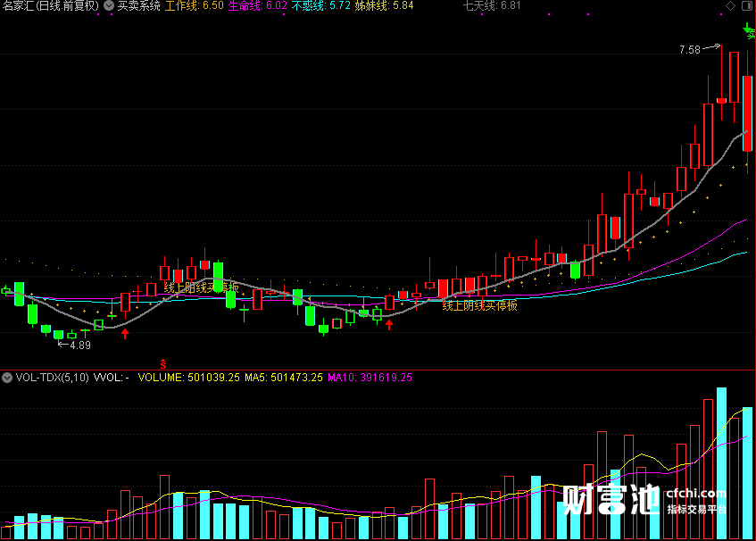Select the 姊妹线: 5.84 legend value
This screenshot has height=541, width=756.
coord(384,5)
